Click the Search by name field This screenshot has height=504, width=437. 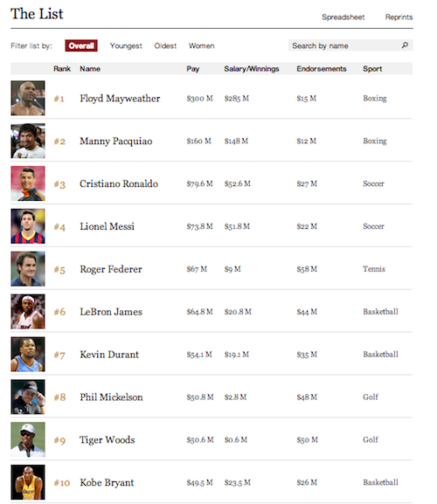click(350, 45)
